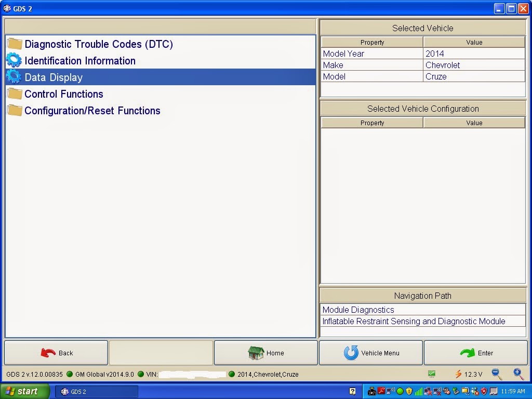
Task: Click the GDS 2 v.12.0.00835 status text
Action: 34,374
